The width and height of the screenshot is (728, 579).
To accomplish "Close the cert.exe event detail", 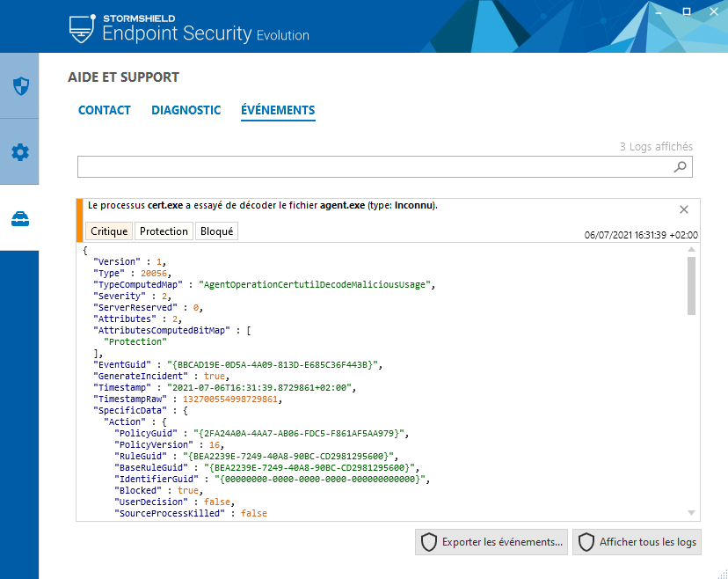I will pos(684,209).
